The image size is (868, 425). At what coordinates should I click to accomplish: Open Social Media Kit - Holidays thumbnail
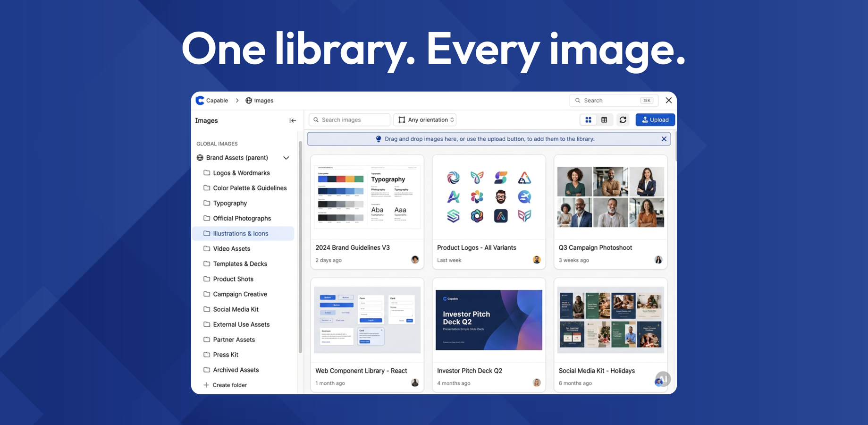pos(611,320)
